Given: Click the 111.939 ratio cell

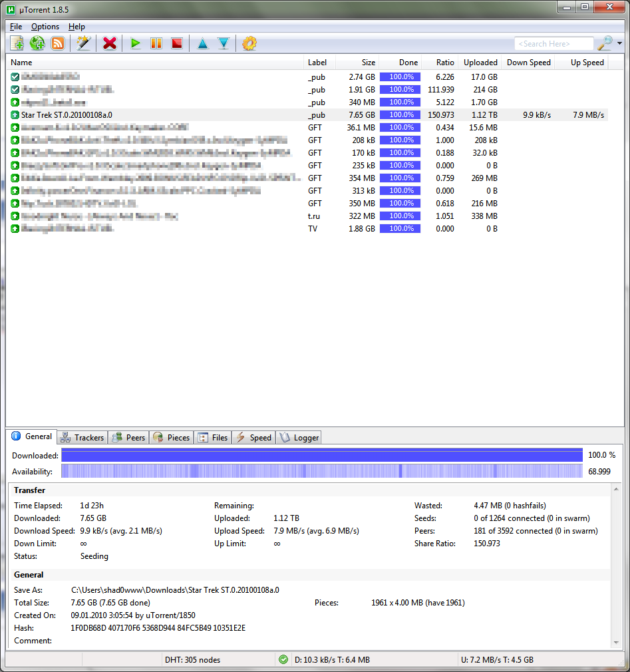Looking at the screenshot, I should [440, 90].
